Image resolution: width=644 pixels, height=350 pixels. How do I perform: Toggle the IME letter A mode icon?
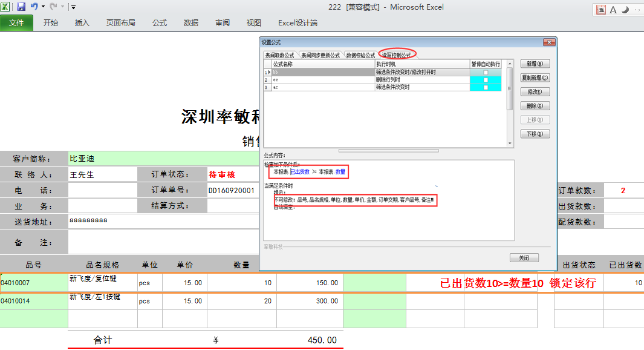pos(613,10)
